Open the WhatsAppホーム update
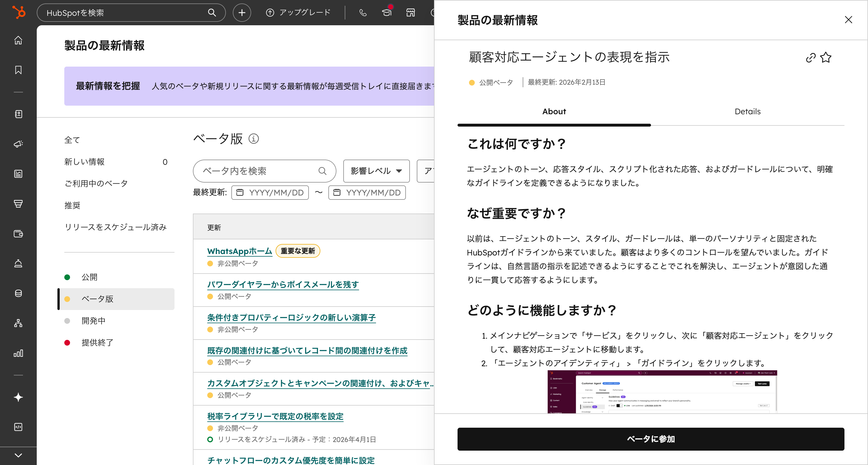 click(240, 251)
